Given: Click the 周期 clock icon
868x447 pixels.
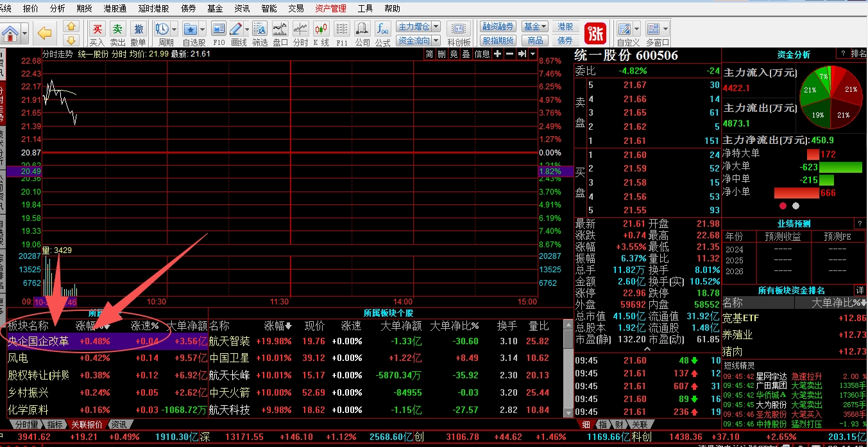Looking at the screenshot, I should tap(162, 29).
